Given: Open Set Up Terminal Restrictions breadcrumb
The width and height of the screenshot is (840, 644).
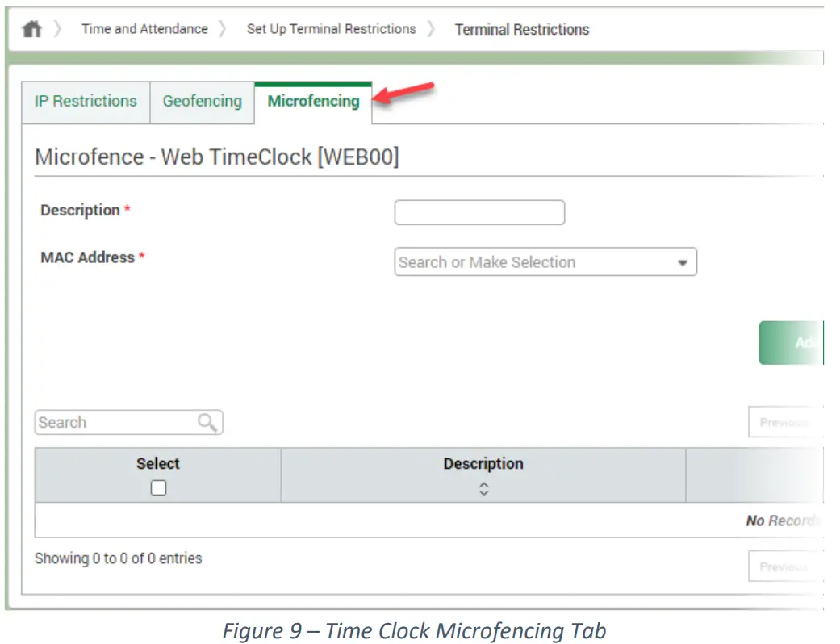Looking at the screenshot, I should tap(331, 29).
